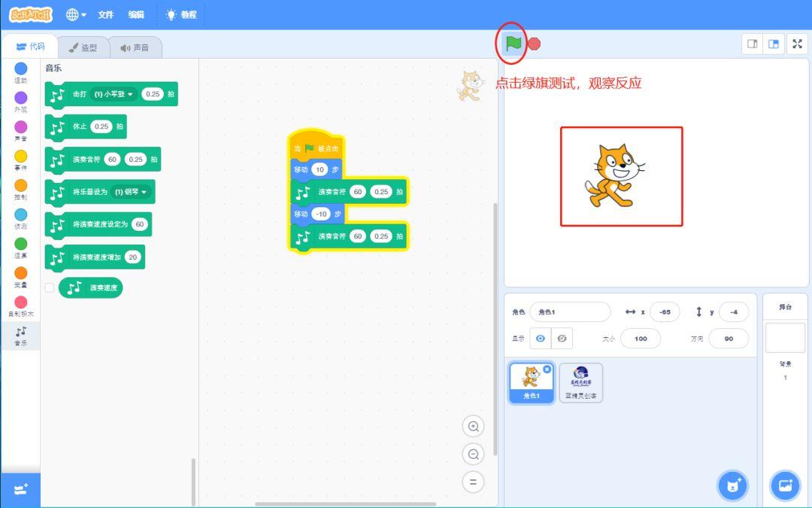
Task: Select the 控制 control category
Action: click(21, 190)
